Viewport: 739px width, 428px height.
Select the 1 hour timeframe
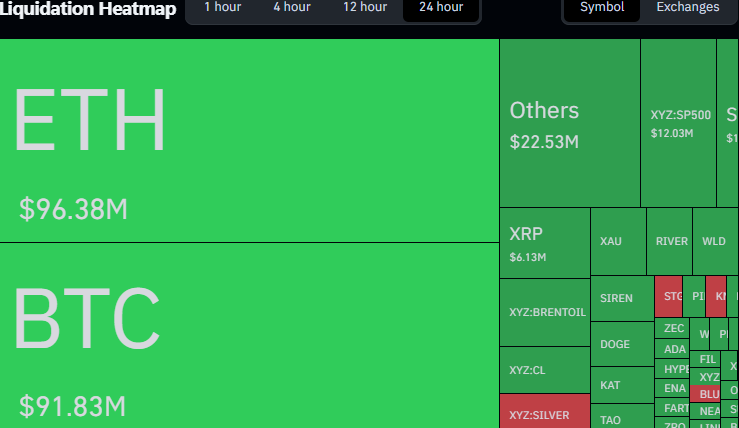coord(222,8)
